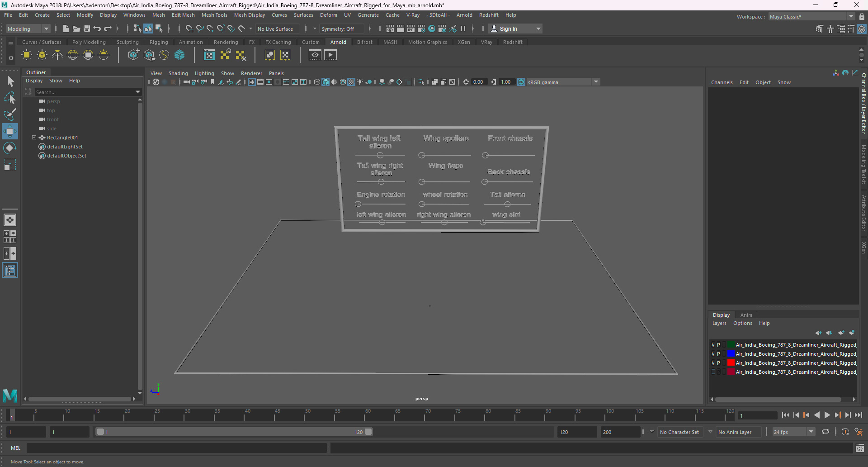This screenshot has width=868, height=467.
Task: Save the scene with the floppy icon
Action: tap(87, 29)
